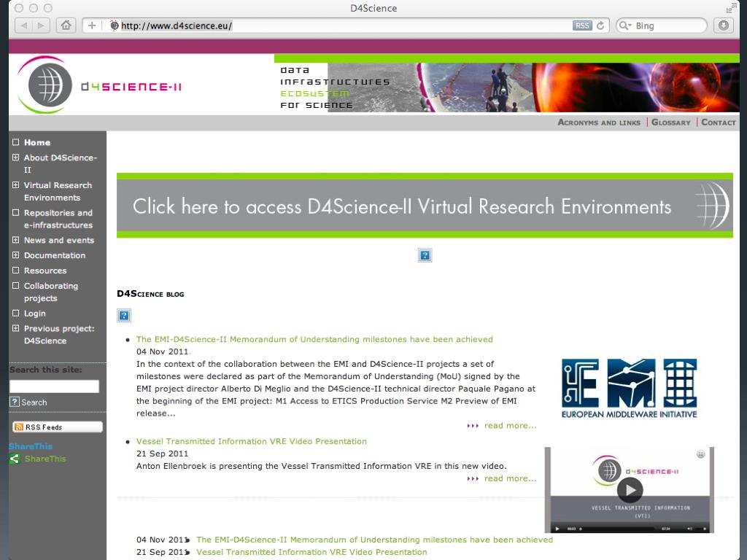Click the question mark icon below the banner
Screen dimensions: 747x560
click(x=425, y=255)
